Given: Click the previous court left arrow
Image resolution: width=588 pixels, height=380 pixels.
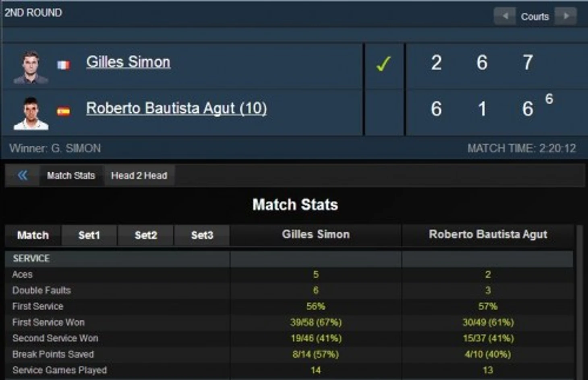Looking at the screenshot, I should (x=505, y=16).
